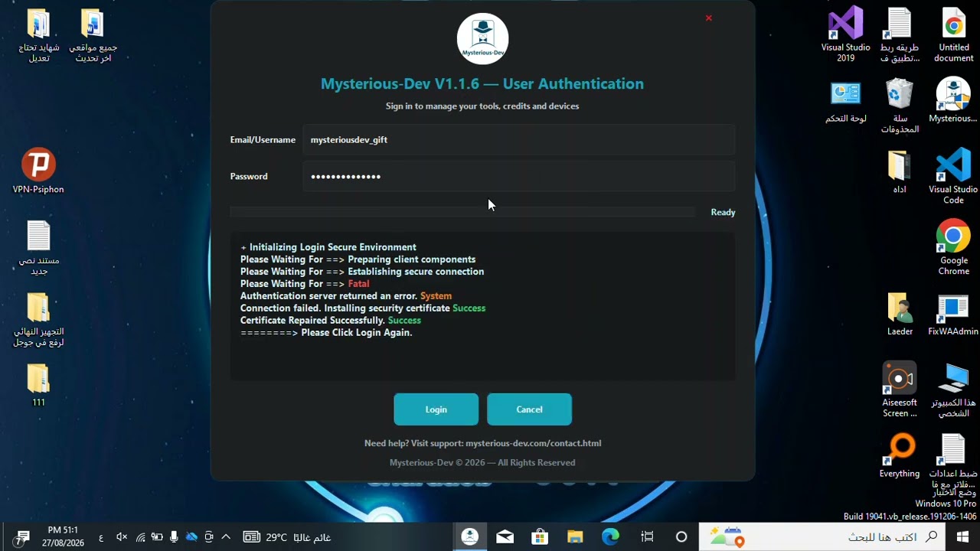Click the progress bar next to Ready
The width and height of the screenshot is (980, 551).
462,212
